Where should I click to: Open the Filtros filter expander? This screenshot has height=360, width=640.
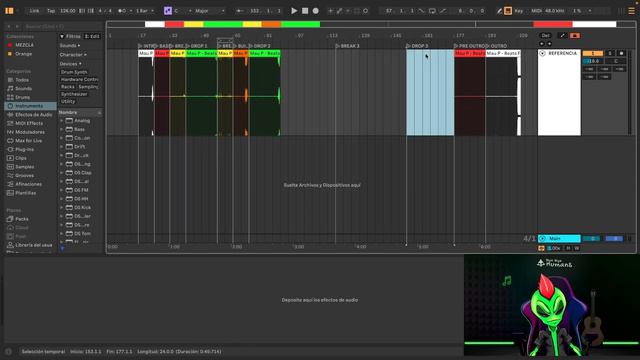click(62, 36)
